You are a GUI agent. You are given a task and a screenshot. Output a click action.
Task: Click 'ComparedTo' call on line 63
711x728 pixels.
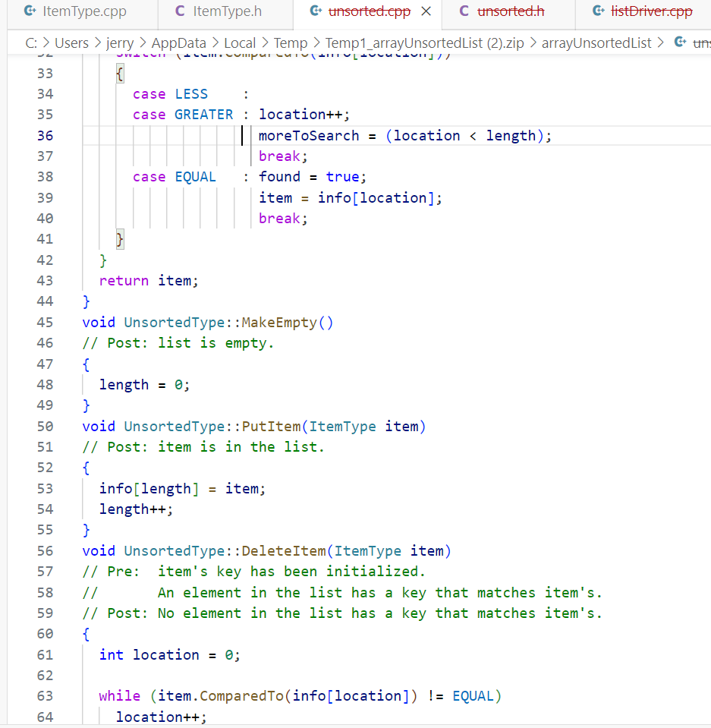coord(241,696)
